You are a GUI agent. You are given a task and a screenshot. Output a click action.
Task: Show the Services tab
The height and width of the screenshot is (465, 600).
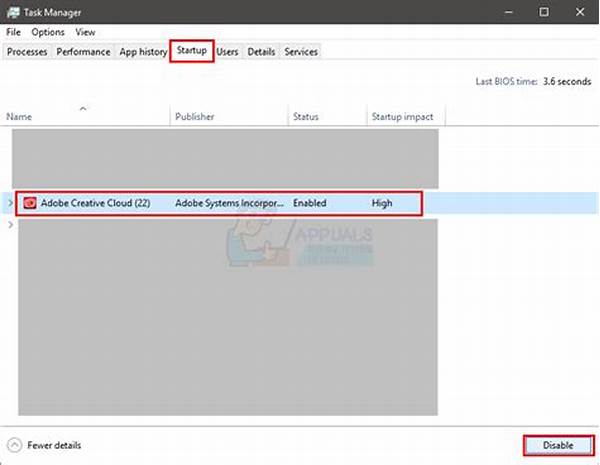[300, 51]
